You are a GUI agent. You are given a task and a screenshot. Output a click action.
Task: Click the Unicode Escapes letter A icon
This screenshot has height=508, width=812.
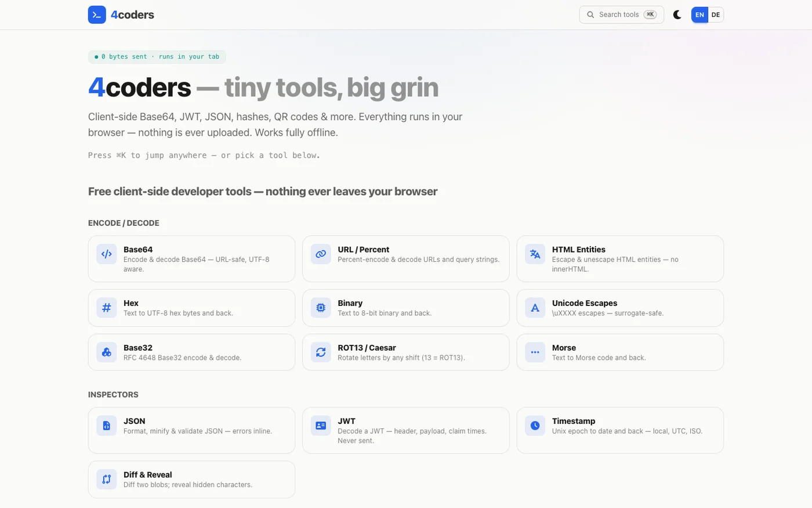(535, 308)
